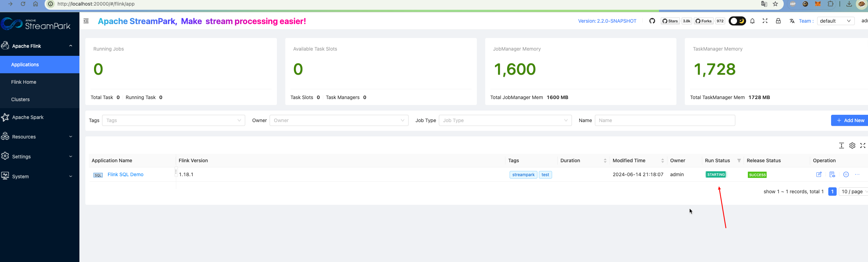Toggle the dark mode switch
Viewport: 868px width, 262px height.
coord(737,21)
